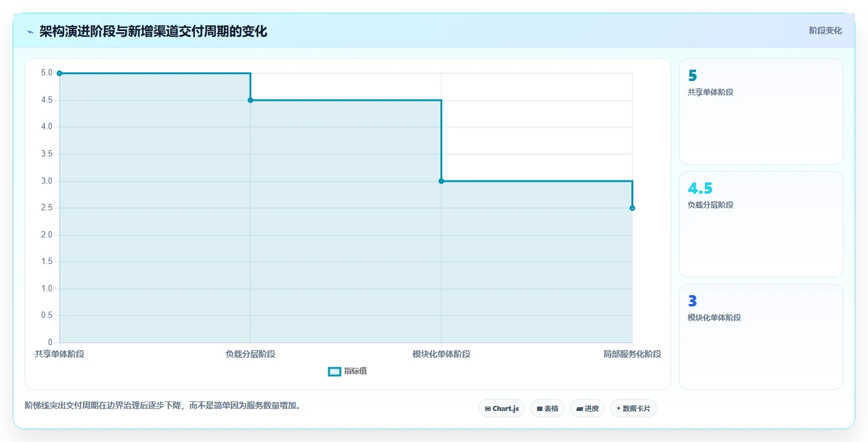Click the footnote text starting 阶梯线突出交付周期

click(x=163, y=406)
